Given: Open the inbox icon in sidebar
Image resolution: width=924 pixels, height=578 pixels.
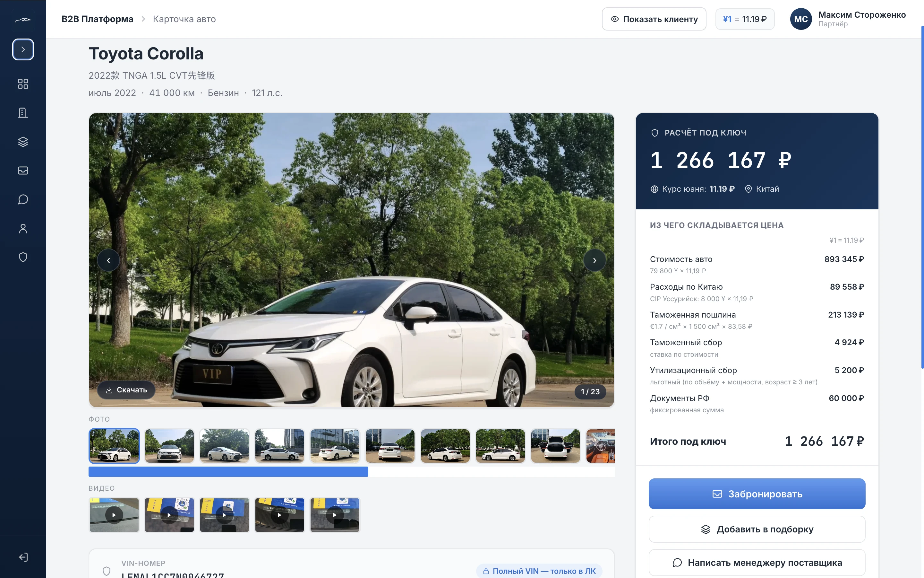Looking at the screenshot, I should tap(23, 171).
